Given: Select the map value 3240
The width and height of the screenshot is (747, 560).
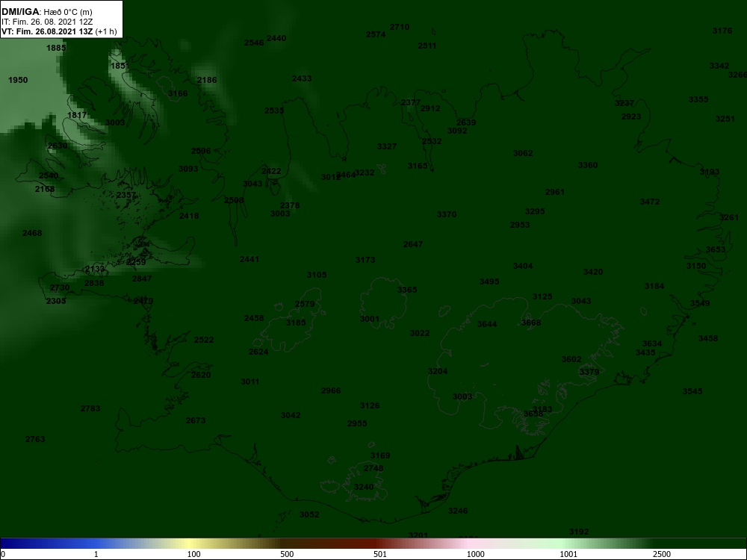Looking at the screenshot, I should pyautogui.click(x=364, y=487).
